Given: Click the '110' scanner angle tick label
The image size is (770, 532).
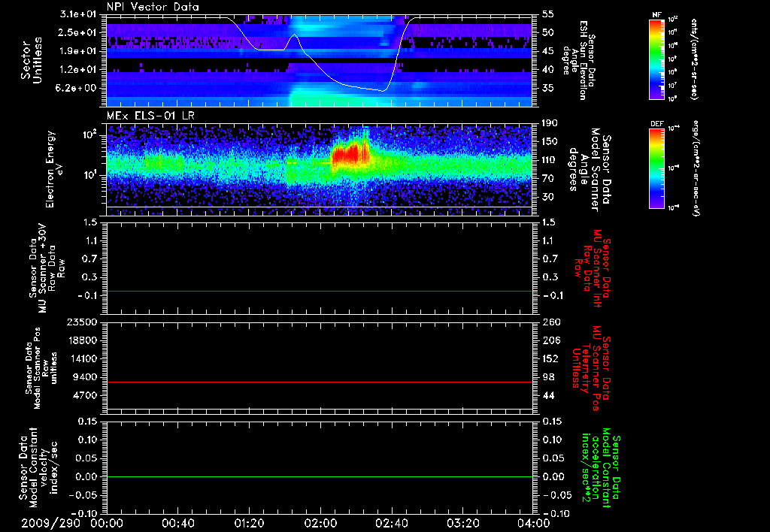Looking at the screenshot, I should coord(548,160).
